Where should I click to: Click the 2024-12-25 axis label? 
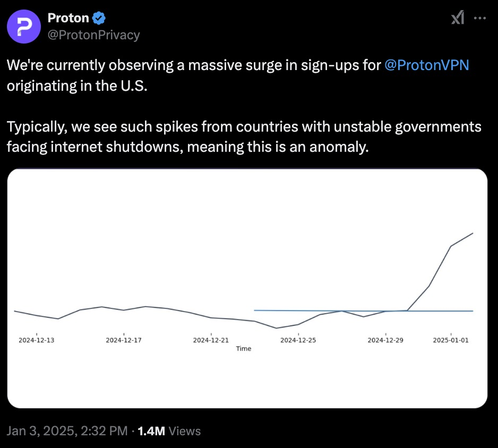[x=298, y=340]
